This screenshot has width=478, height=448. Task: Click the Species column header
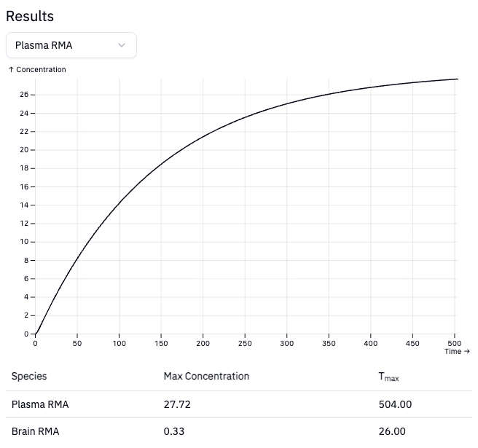(29, 377)
